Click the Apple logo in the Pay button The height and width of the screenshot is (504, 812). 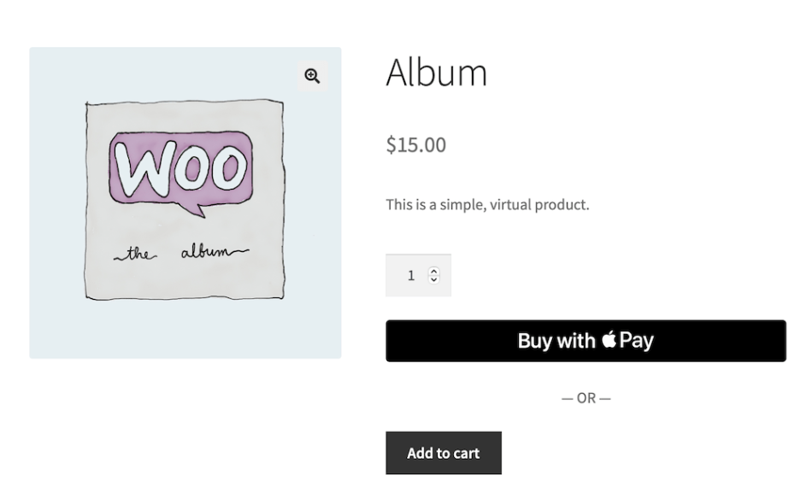click(x=609, y=340)
